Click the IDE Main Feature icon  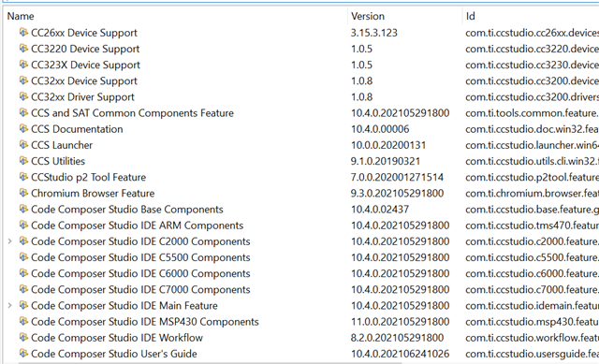pos(23,305)
